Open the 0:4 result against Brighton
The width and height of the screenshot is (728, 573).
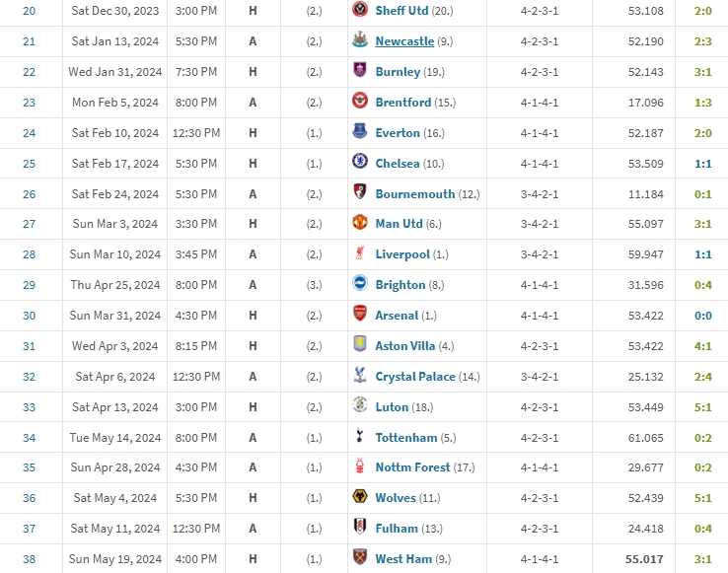coord(701,285)
